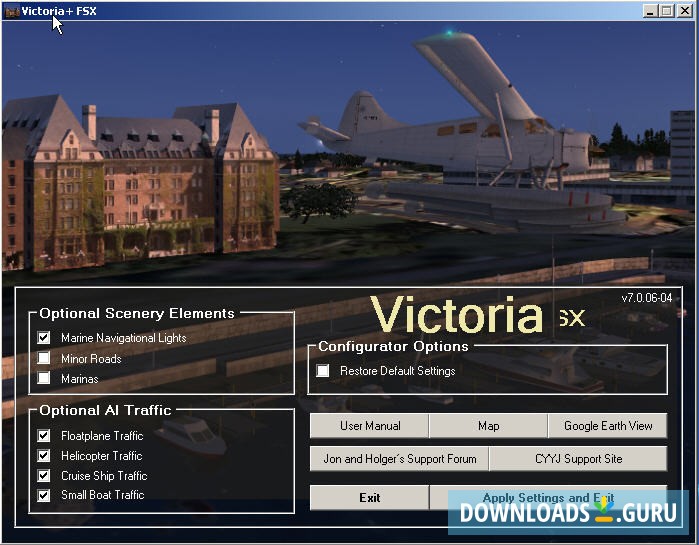Viewport: 699px width, 545px height.
Task: Click Apply Settings and Exit button
Action: (548, 498)
